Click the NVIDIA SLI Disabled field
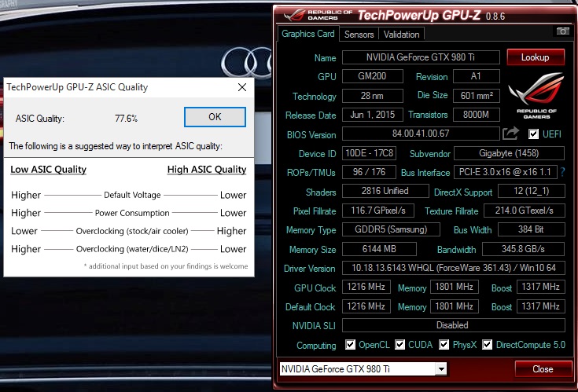The width and height of the screenshot is (578, 392). 454,325
